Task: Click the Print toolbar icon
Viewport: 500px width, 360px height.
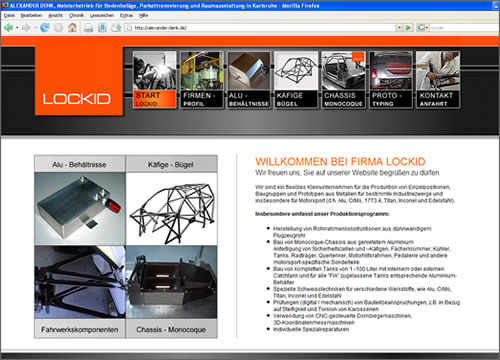Action: (88, 28)
